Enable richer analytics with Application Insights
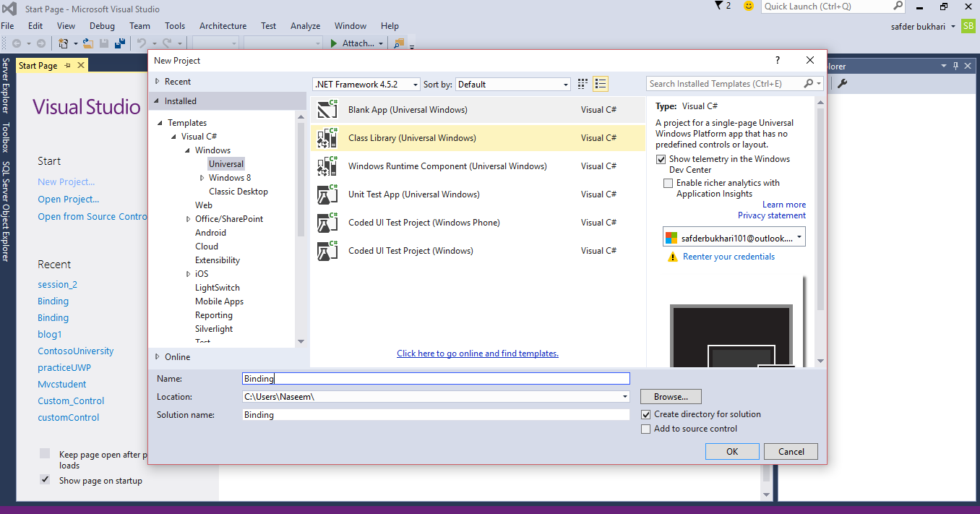Screen dimensions: 980x514 (x=669, y=183)
